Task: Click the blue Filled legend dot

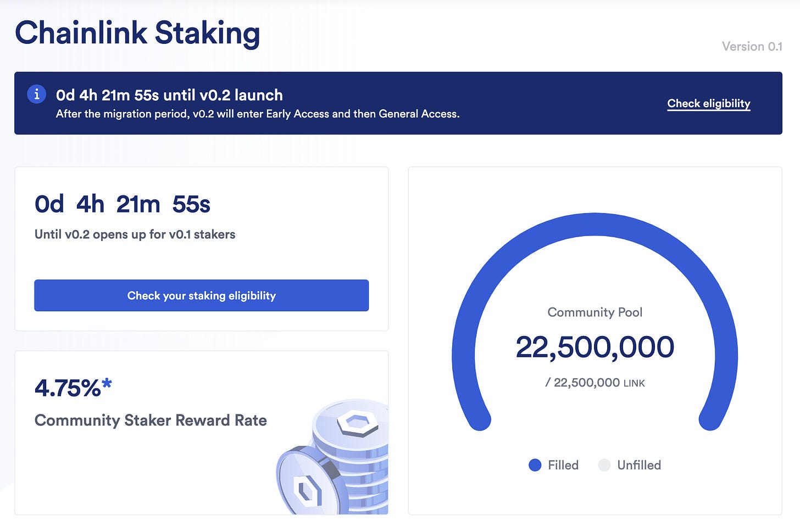Action: click(535, 465)
